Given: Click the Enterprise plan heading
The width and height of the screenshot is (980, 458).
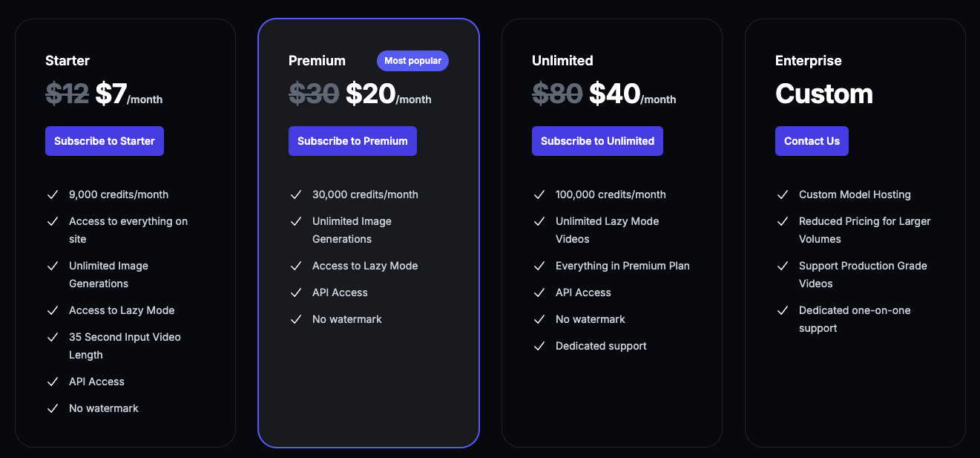Looking at the screenshot, I should coord(809,61).
